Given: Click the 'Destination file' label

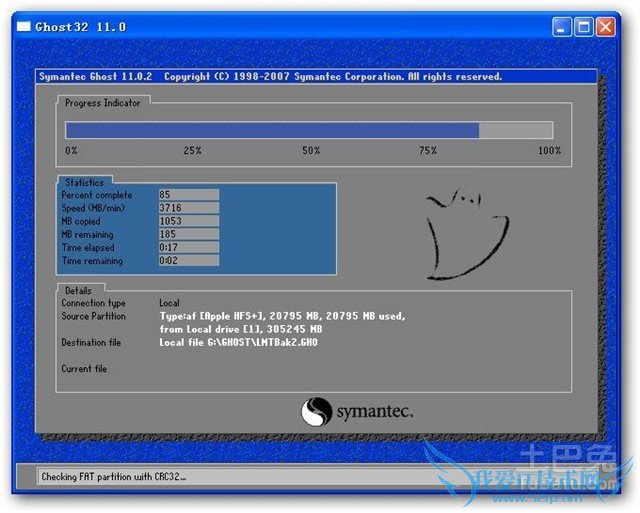Looking at the screenshot, I should pyautogui.click(x=91, y=342).
